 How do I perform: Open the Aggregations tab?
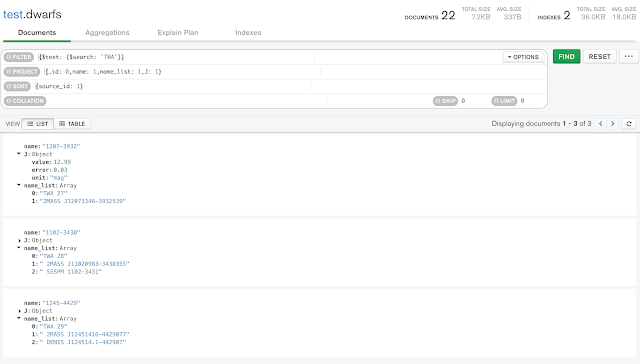coord(107,33)
